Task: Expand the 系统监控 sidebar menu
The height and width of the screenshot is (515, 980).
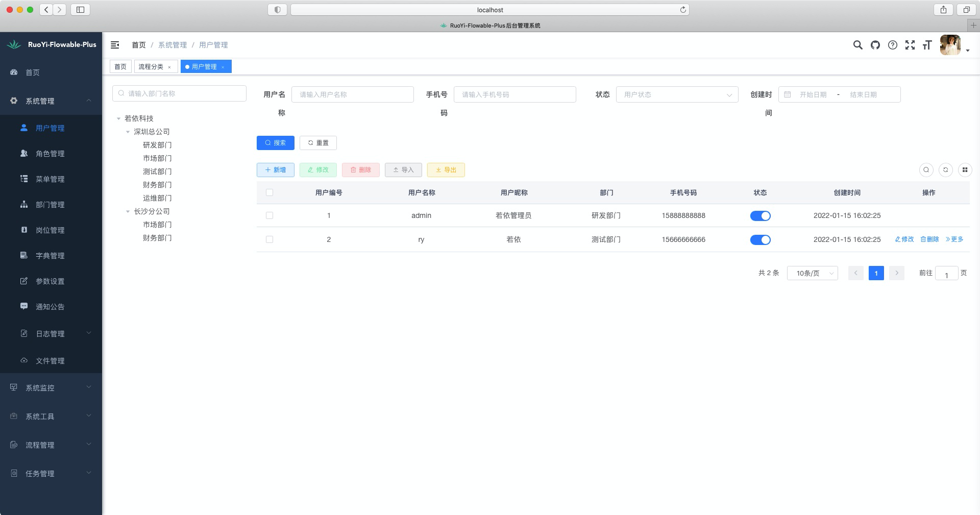Action: [x=51, y=388]
